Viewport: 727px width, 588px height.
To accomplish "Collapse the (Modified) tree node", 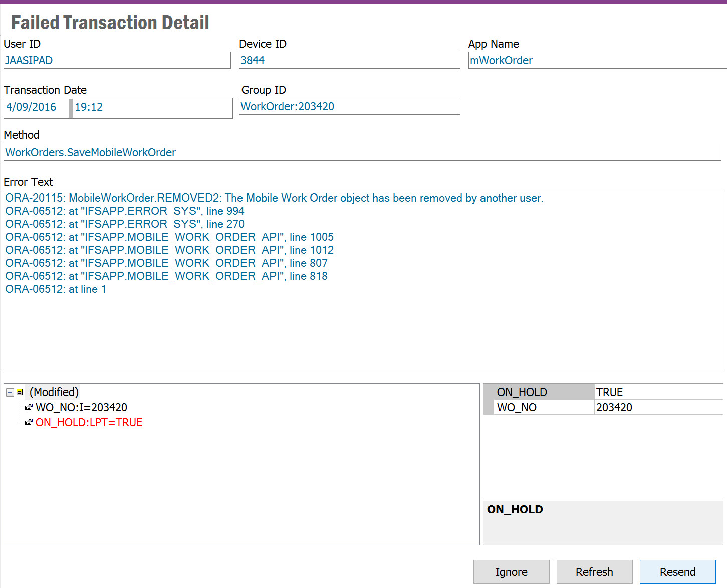I will click(x=10, y=393).
